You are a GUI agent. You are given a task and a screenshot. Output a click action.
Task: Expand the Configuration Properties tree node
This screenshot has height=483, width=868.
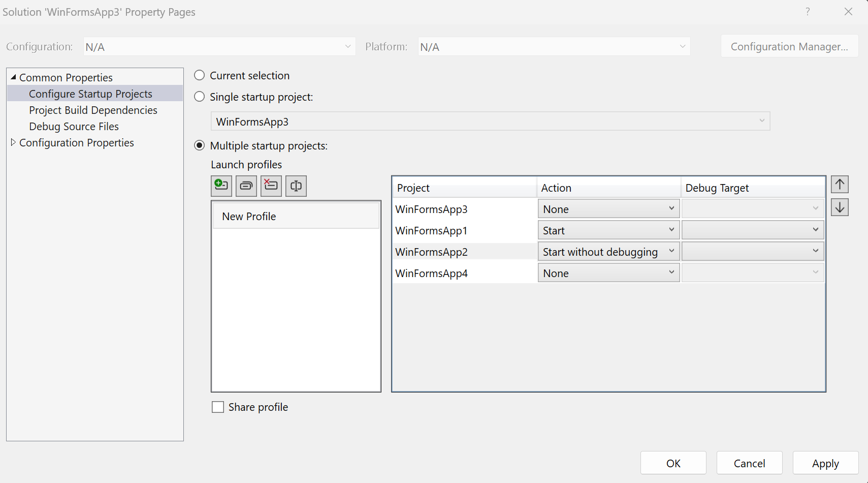[x=13, y=142]
